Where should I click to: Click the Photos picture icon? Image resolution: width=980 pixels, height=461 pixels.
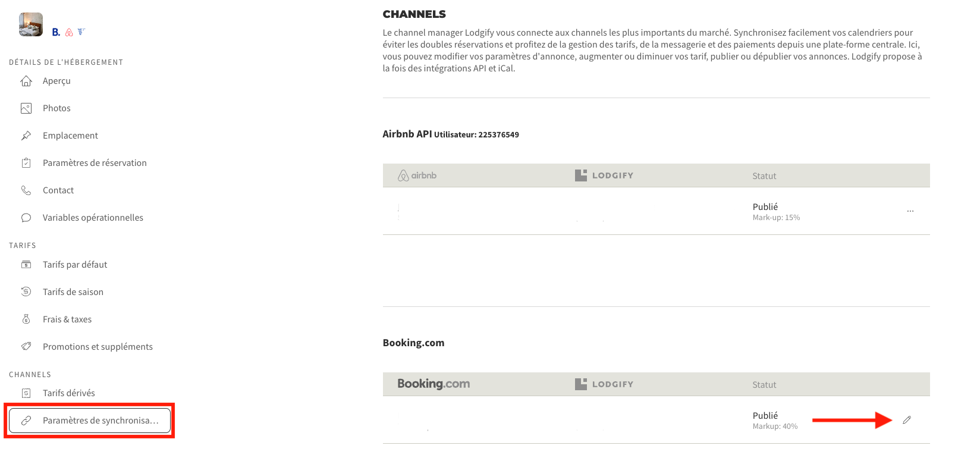click(26, 108)
